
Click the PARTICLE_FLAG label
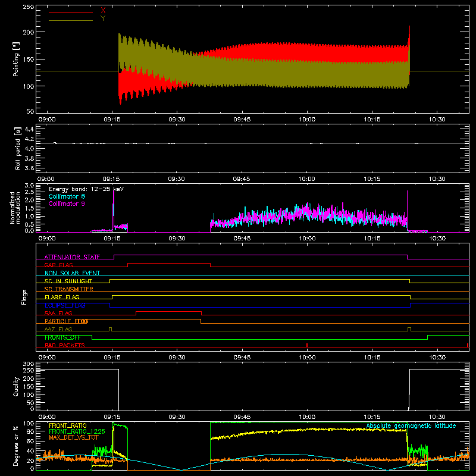coord(67,321)
